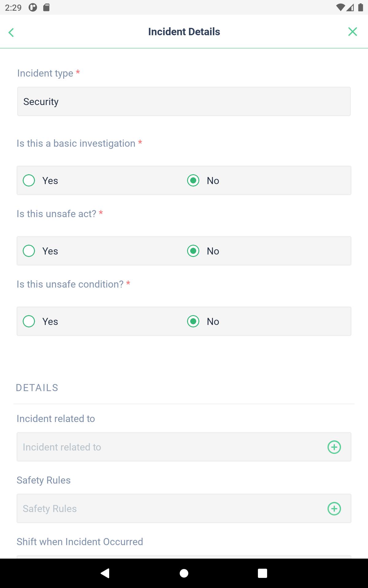Tap the plus icon in Safety Rules
368x588 pixels.
click(334, 509)
